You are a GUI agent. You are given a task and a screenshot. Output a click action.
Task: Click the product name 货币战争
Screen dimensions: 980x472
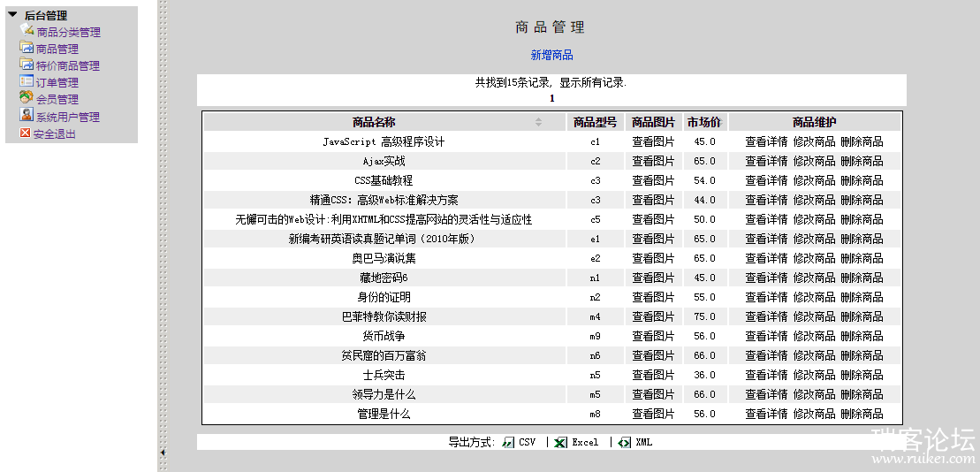pyautogui.click(x=384, y=337)
